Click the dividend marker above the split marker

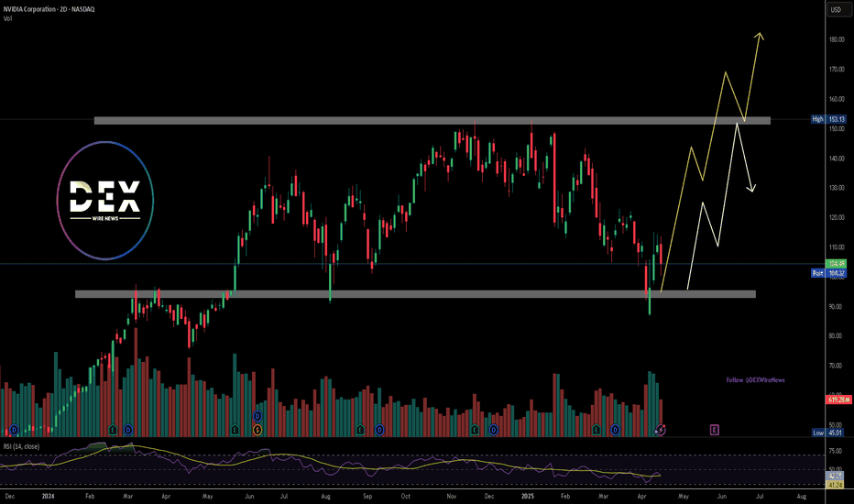click(257, 416)
